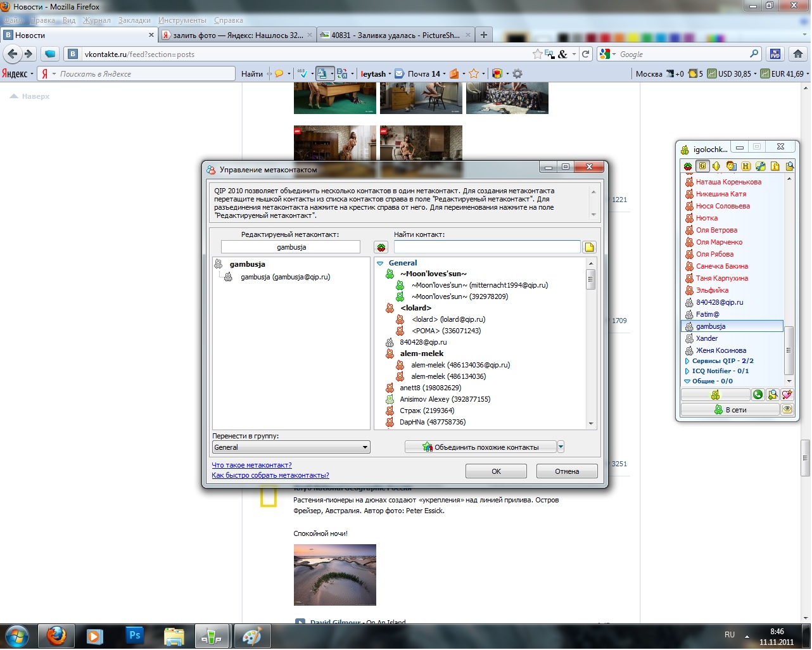Image resolution: width=812 pixels, height=650 pixels.
Task: Open Firefox 'Закладки' menu
Action: coord(134,20)
